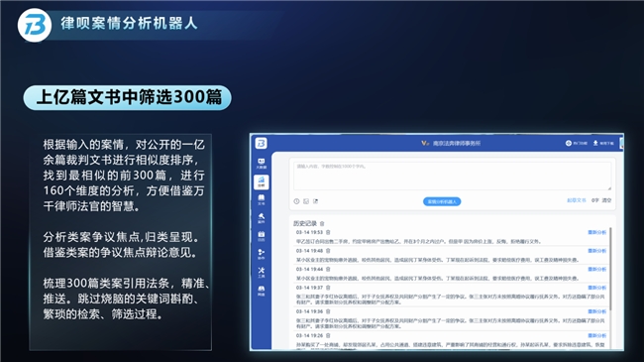Click the V membership badge before firm name
This screenshot has width=644, height=362.
point(425,143)
